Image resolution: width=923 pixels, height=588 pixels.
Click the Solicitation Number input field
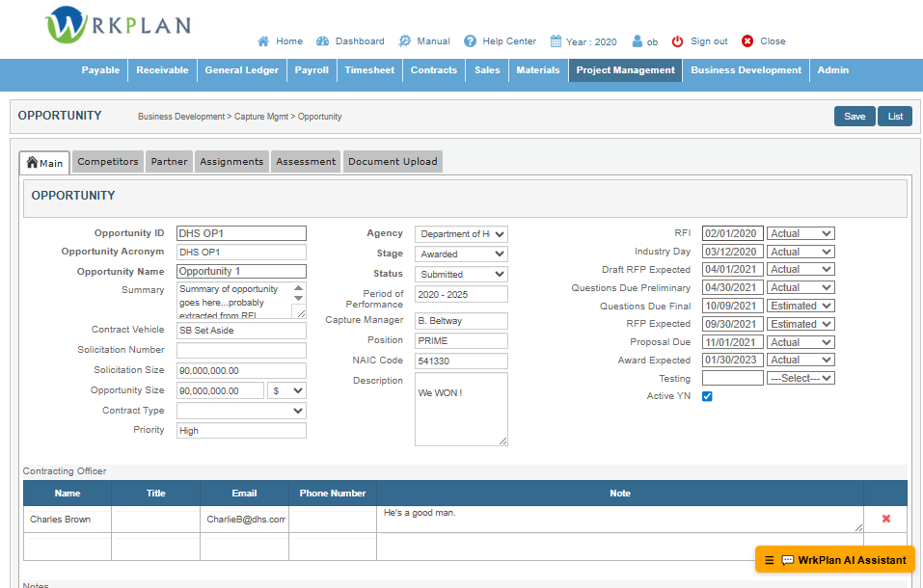pos(241,350)
